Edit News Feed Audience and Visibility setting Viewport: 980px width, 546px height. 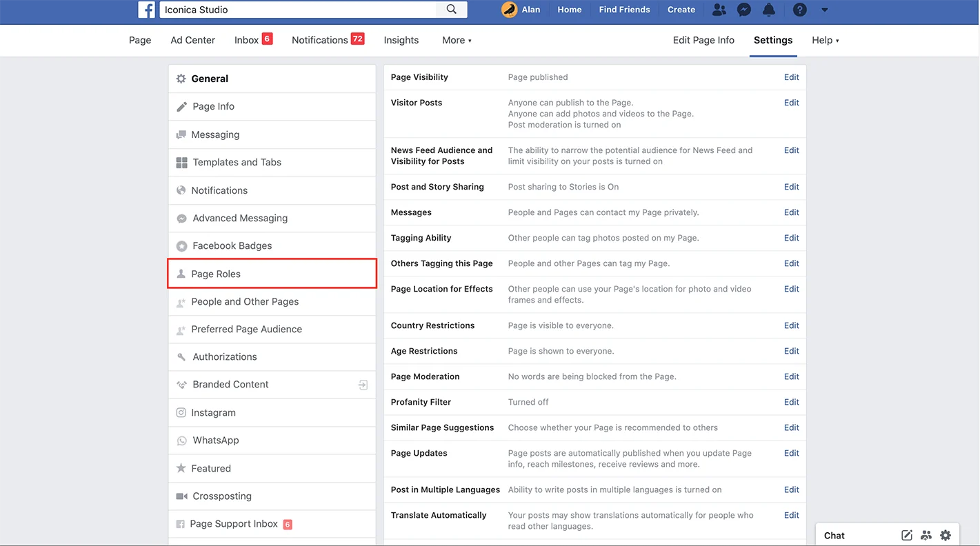(x=792, y=150)
